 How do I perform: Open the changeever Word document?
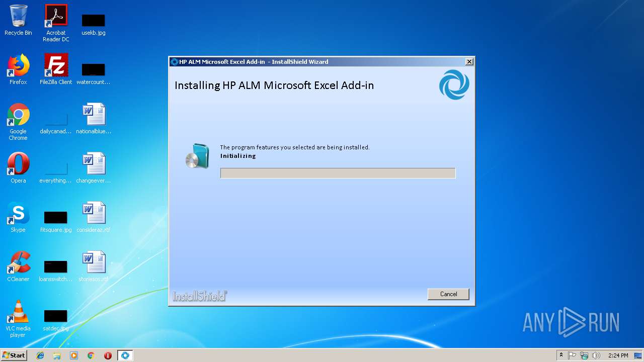tap(94, 168)
